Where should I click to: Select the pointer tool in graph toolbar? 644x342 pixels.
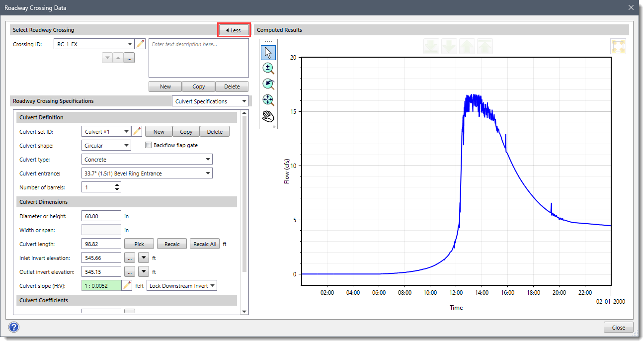click(268, 52)
